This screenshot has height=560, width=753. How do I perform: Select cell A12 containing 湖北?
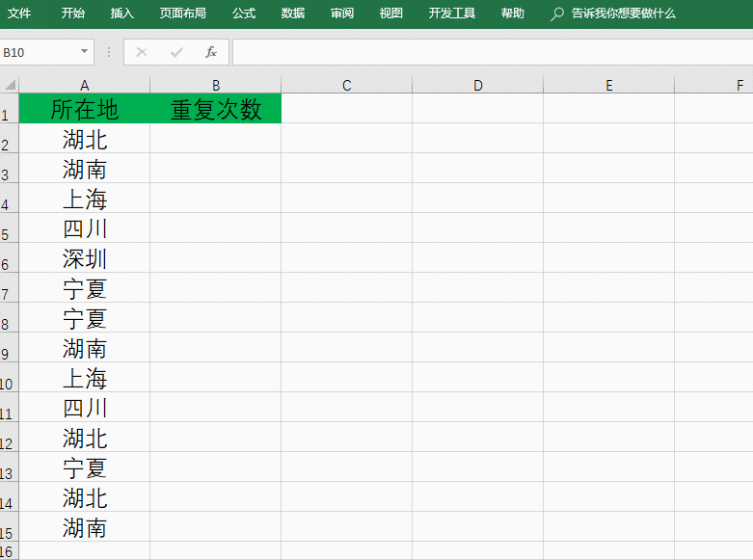[85, 437]
